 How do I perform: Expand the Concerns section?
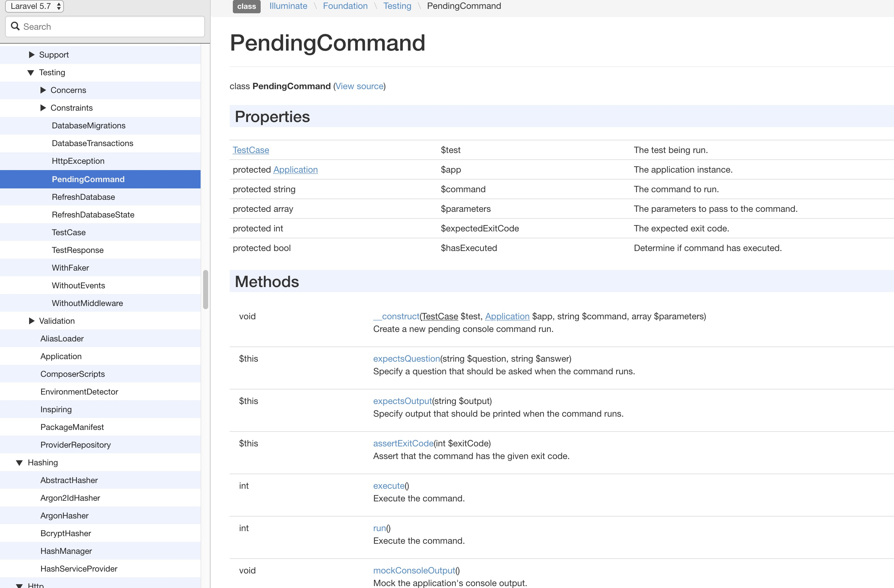click(42, 90)
